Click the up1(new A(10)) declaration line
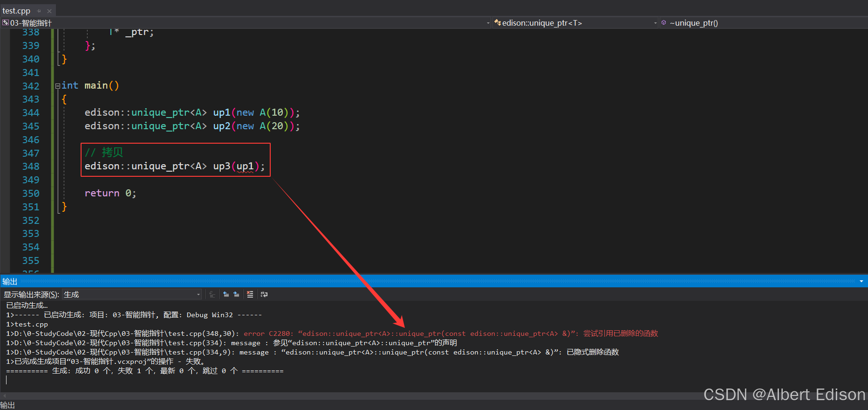The image size is (868, 410). (x=192, y=112)
